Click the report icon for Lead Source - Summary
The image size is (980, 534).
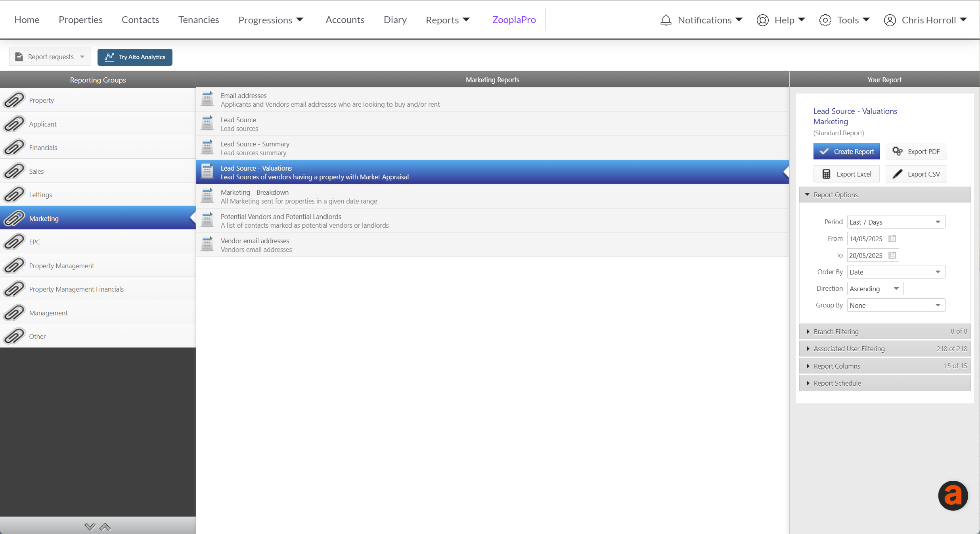point(207,148)
